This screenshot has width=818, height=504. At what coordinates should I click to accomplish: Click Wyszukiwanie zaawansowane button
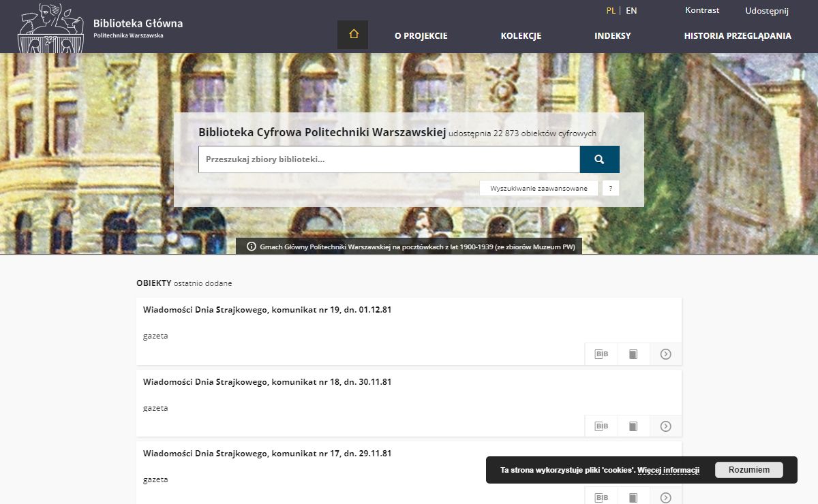coord(539,188)
